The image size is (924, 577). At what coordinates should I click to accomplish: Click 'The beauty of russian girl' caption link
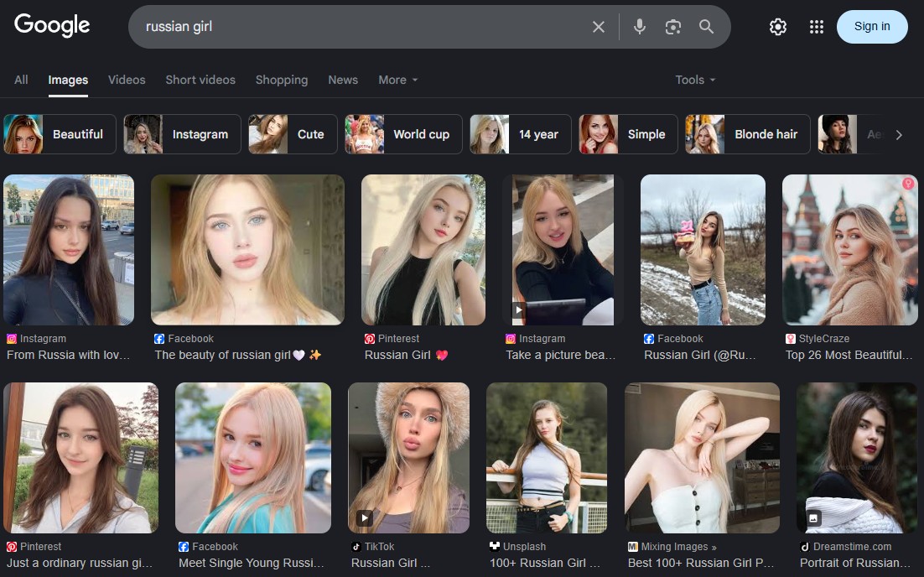coord(237,355)
